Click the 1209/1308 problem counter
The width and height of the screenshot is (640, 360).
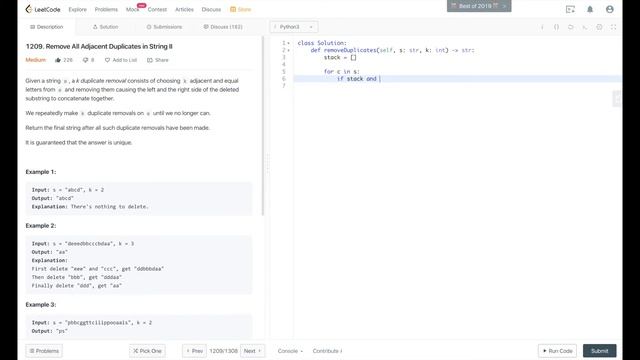pyautogui.click(x=223, y=351)
